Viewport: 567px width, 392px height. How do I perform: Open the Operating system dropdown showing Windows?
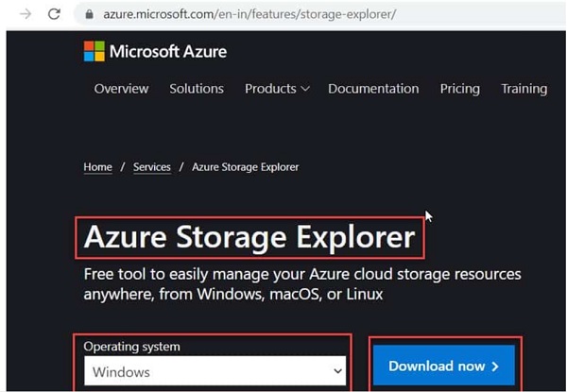(215, 371)
